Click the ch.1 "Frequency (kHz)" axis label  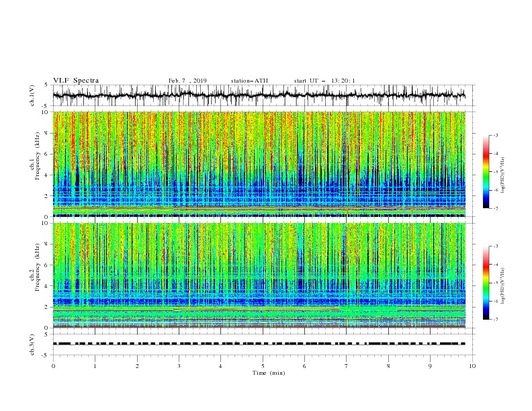(x=38, y=155)
